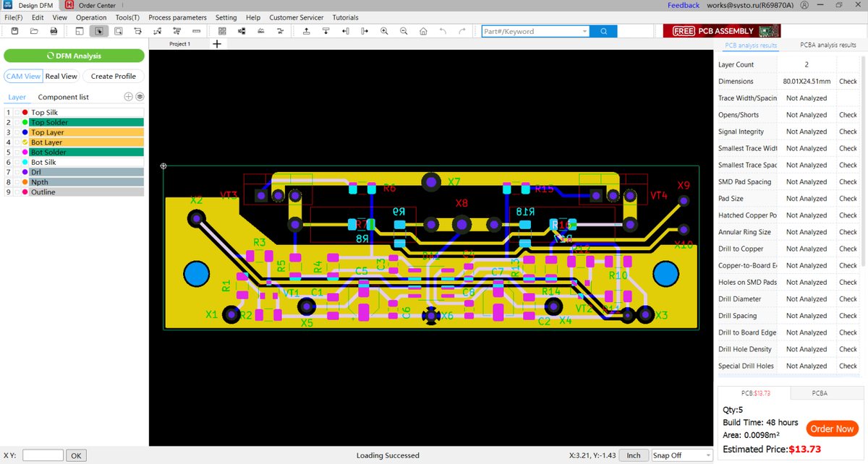Click the DFM Analysis button

[x=74, y=56]
